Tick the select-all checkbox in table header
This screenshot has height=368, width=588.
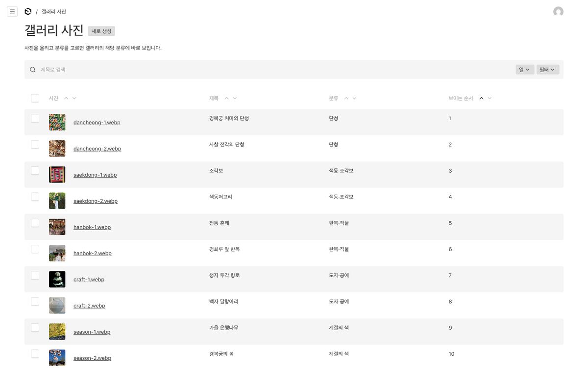pos(35,98)
